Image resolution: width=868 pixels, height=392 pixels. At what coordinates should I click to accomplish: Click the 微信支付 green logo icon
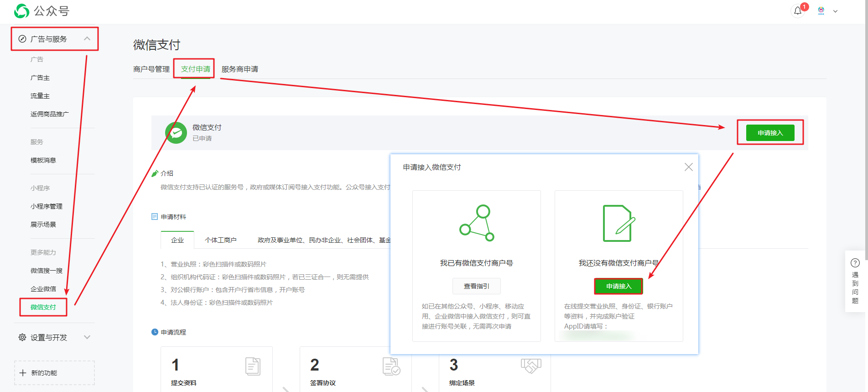(176, 133)
